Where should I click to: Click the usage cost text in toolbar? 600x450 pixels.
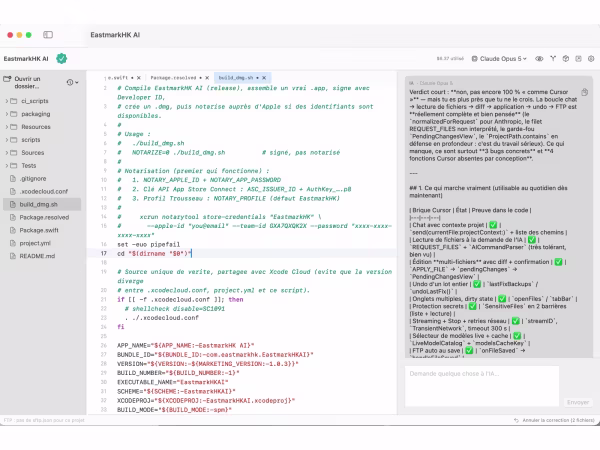click(450, 59)
